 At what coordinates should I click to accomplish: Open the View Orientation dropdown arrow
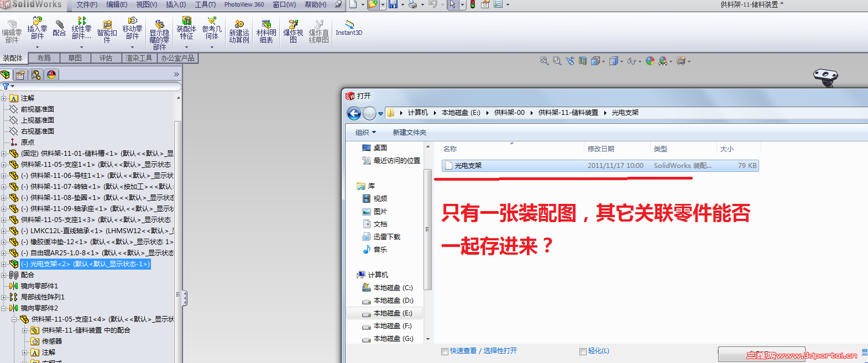[604, 61]
